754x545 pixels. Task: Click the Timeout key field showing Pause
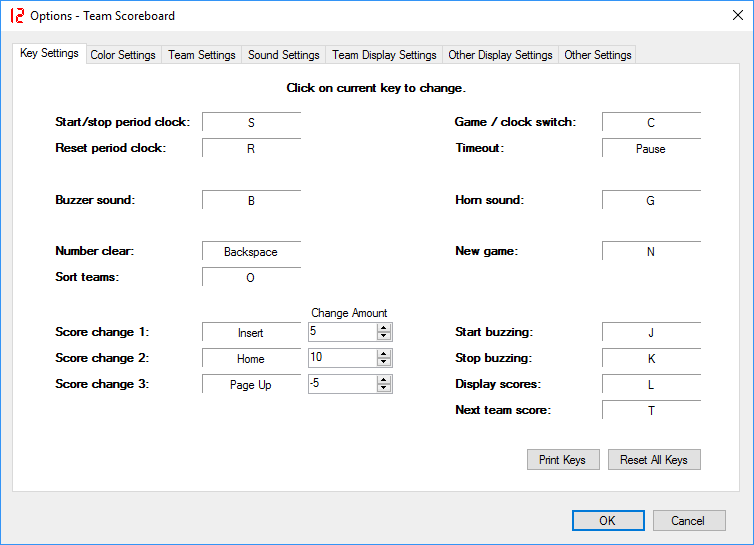point(651,149)
